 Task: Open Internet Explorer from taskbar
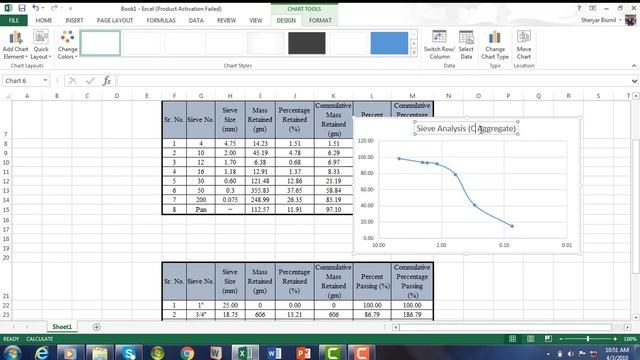click(x=42, y=353)
